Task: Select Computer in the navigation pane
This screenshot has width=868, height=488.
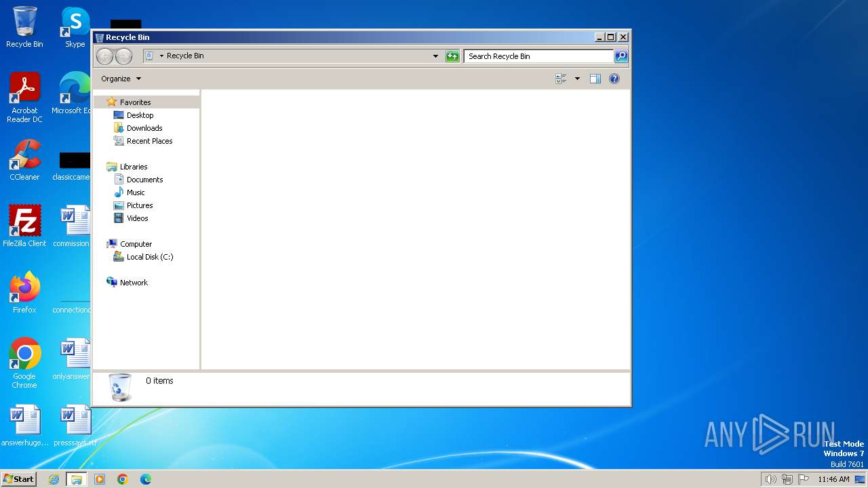Action: coord(136,244)
